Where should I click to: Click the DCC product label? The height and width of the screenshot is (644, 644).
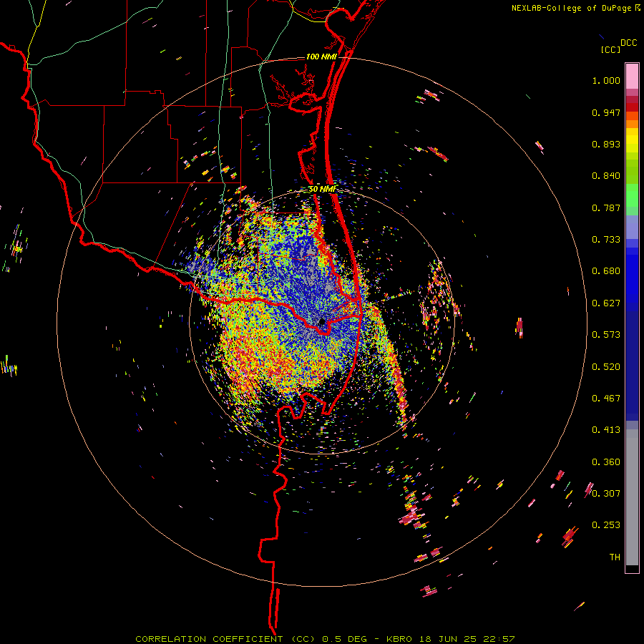628,43
